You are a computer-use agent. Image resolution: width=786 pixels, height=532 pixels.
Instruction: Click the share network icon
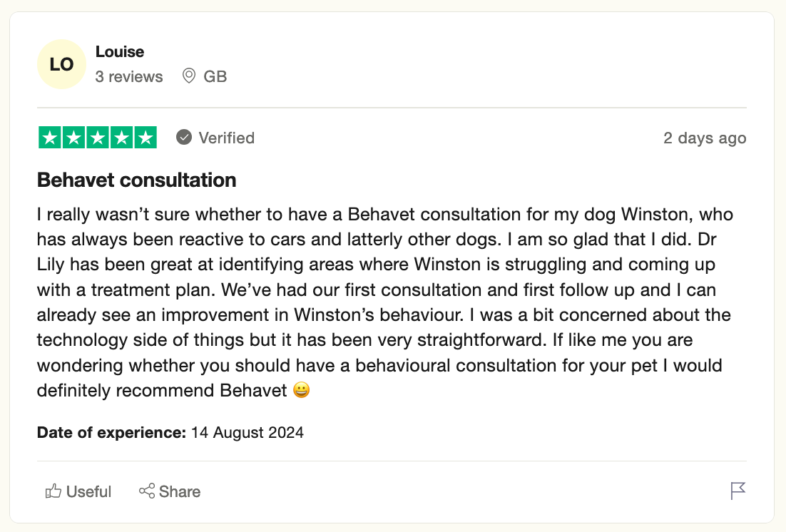pyautogui.click(x=147, y=491)
